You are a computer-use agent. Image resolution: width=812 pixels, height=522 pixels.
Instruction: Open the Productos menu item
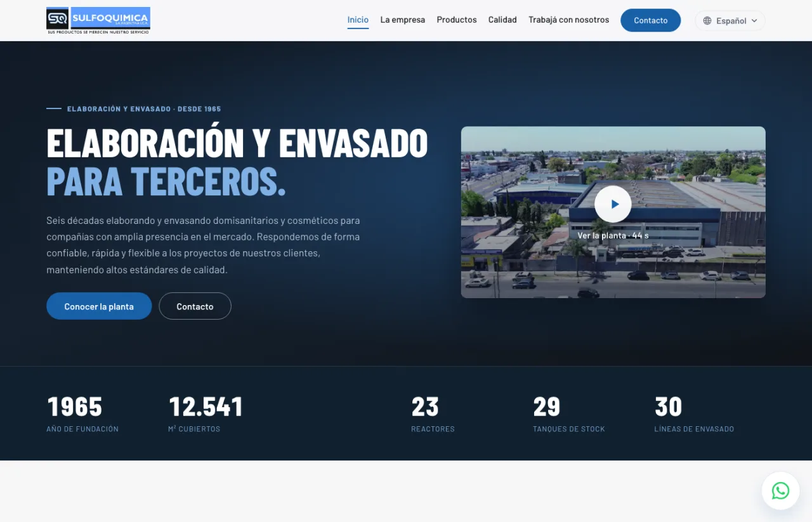(x=457, y=20)
